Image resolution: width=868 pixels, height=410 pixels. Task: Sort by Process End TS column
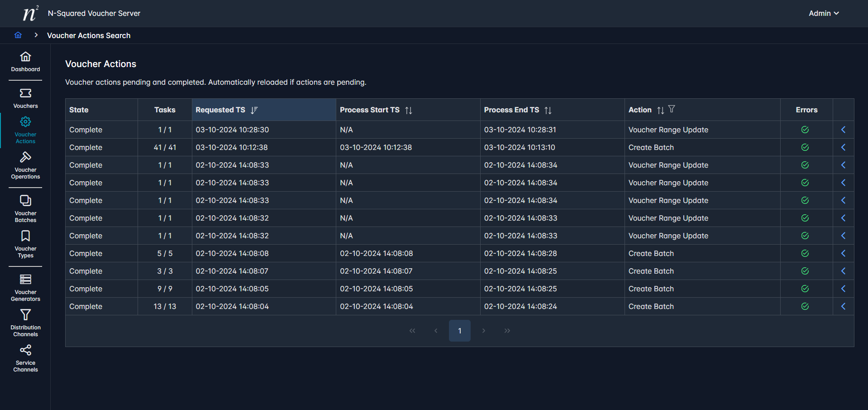548,110
